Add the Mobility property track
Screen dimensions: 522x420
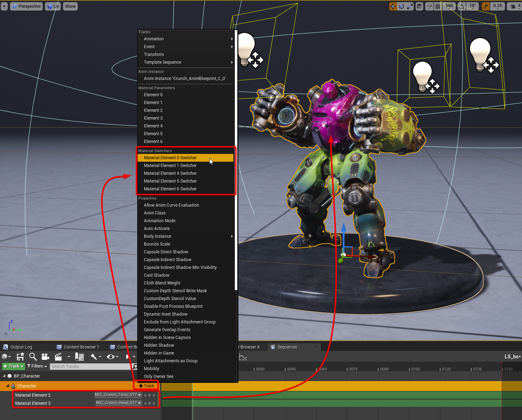point(186,369)
